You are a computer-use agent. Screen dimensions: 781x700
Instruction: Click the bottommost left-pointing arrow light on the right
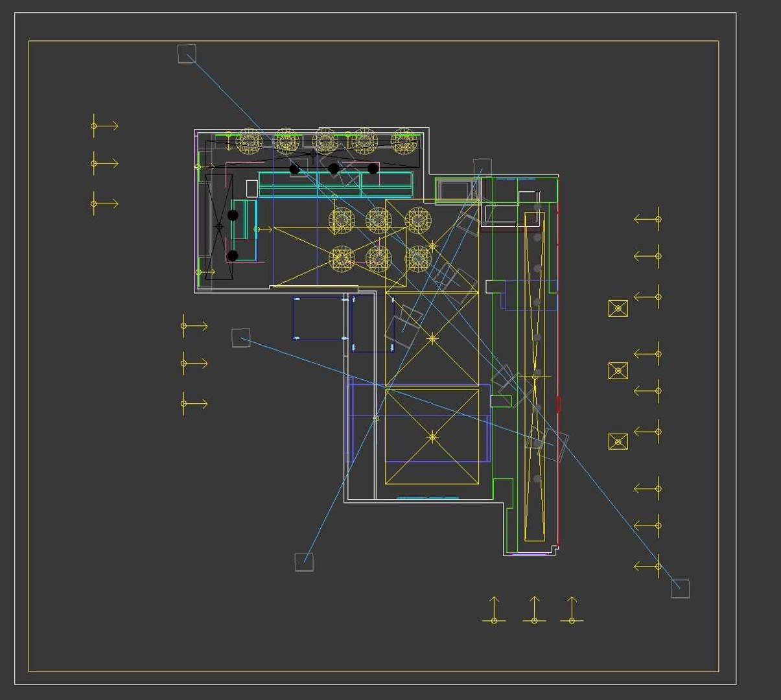coord(647,566)
